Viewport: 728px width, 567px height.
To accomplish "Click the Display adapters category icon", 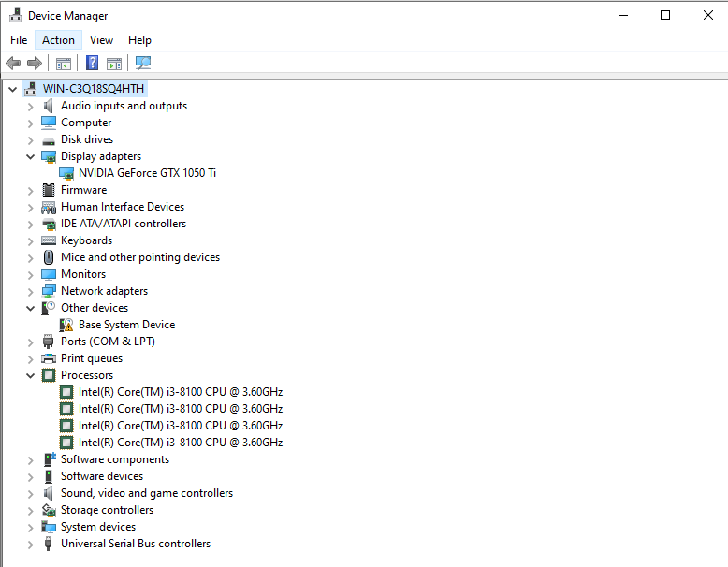I will [x=49, y=156].
